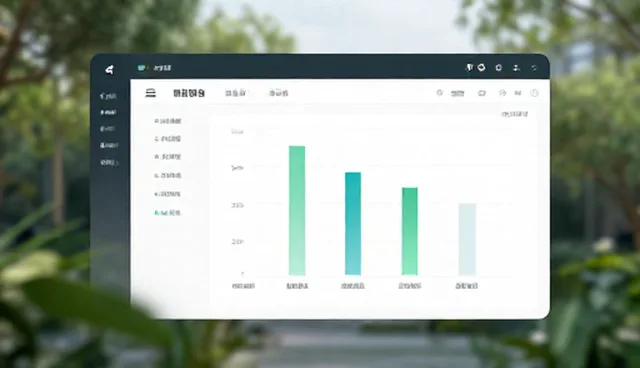Select the bold active tab beside the hamburger icon
Viewport: 640px width, 368px height.
point(189,93)
